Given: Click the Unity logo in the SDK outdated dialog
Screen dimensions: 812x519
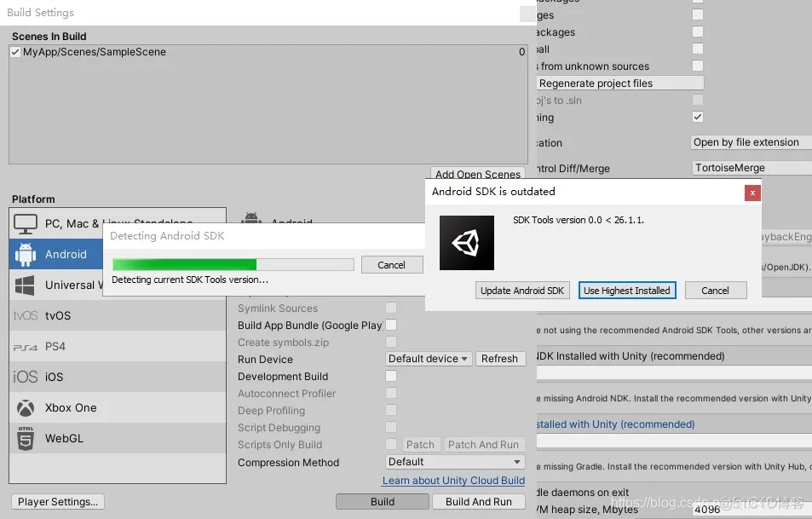Looking at the screenshot, I should [x=467, y=242].
